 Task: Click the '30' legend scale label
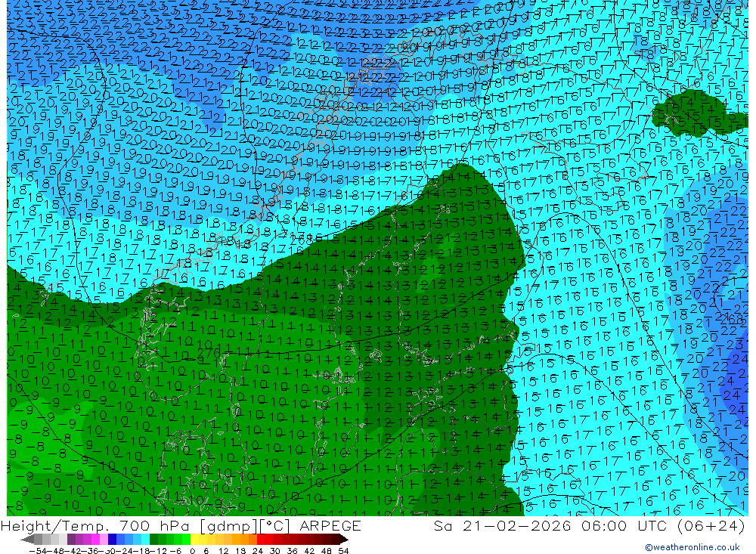tap(275, 551)
